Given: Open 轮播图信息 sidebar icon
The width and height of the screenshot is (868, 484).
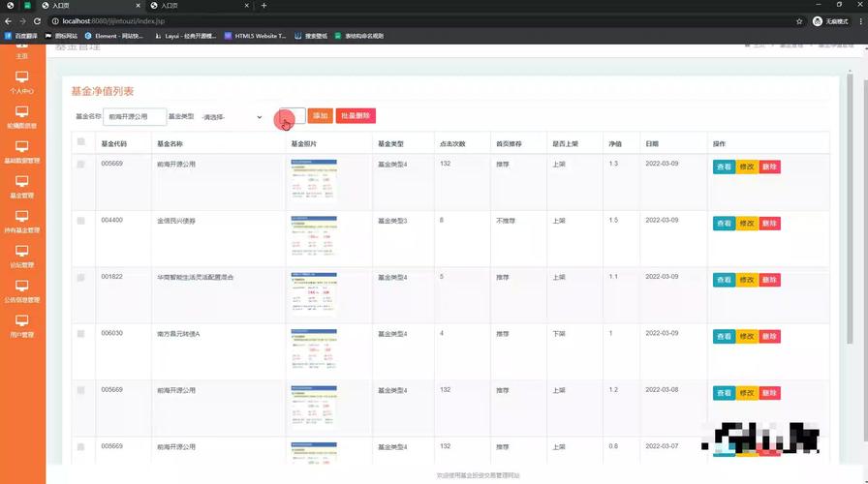Looking at the screenshot, I should point(21,116).
